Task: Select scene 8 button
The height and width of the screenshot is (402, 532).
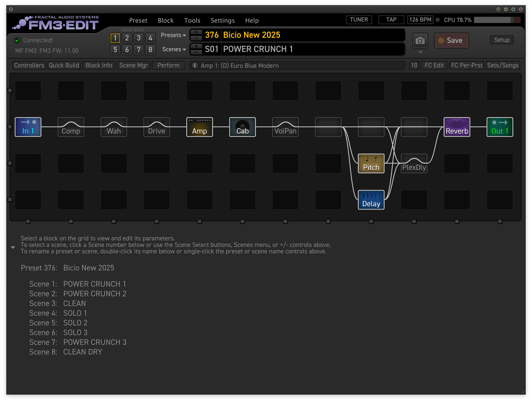Action: (150, 50)
